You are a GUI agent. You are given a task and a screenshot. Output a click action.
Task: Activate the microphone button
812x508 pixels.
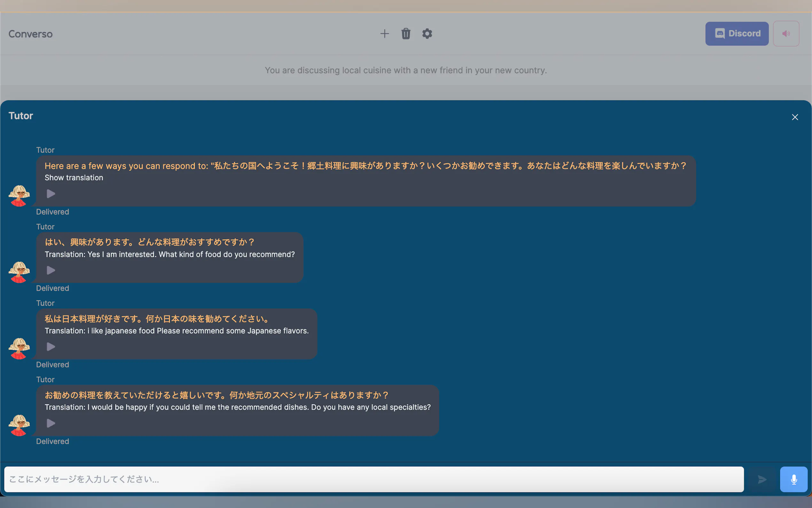[793, 479]
